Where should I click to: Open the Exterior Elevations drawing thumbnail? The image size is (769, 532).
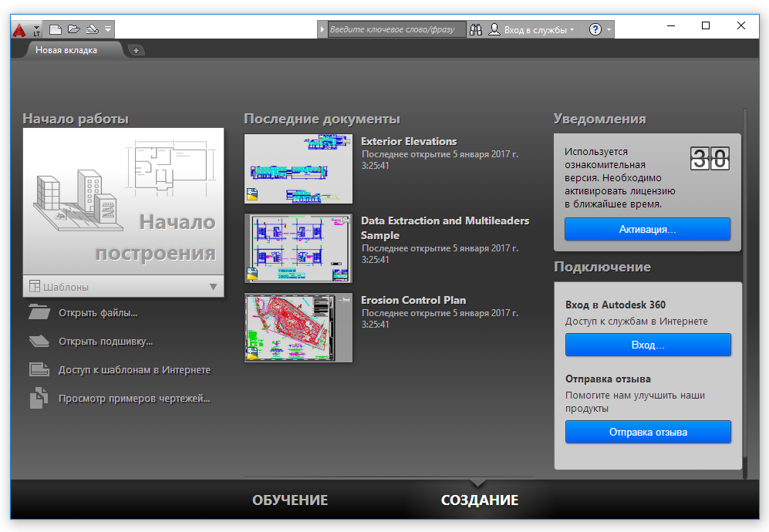(x=298, y=169)
